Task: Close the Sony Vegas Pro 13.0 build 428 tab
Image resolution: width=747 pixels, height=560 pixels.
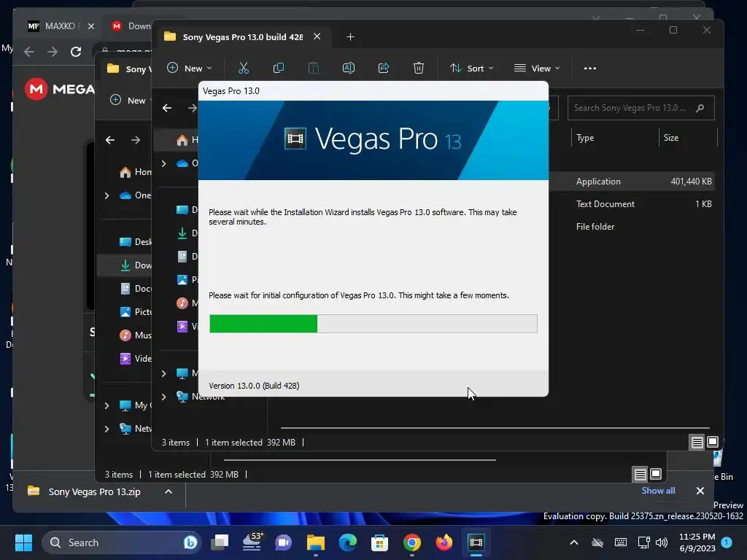Action: point(317,36)
